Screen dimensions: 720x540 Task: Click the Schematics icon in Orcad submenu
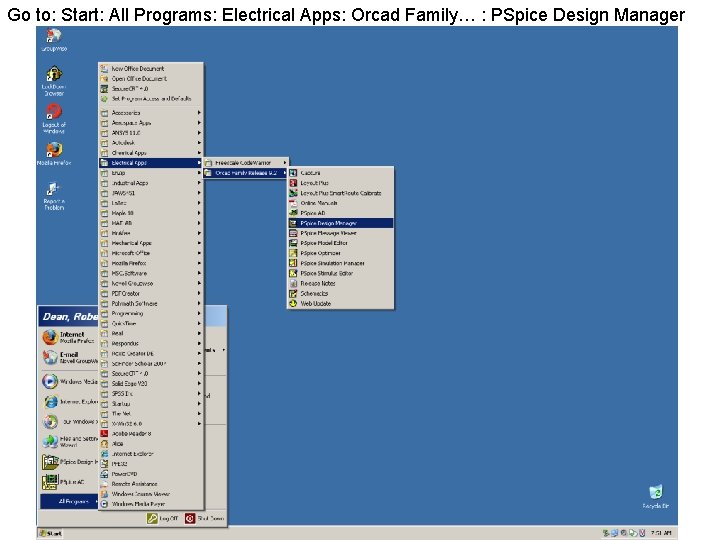293,293
